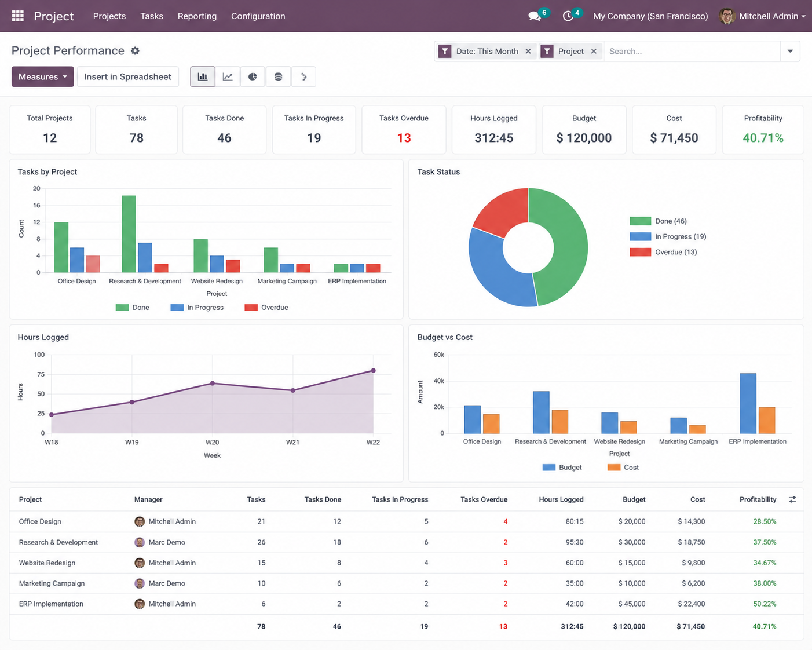812x650 pixels.
Task: Open the activities clock icon
Action: [x=568, y=16]
